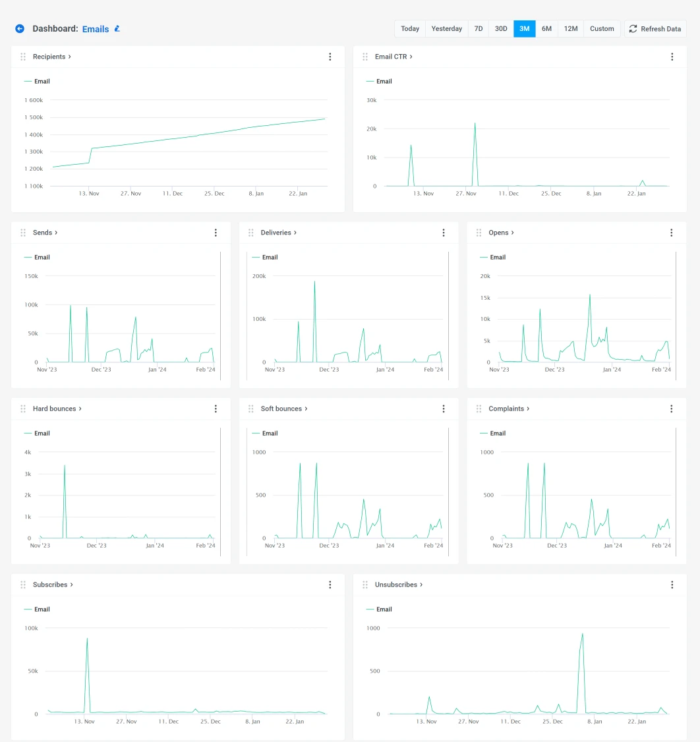Switch to the 6M time range tab
The image size is (700, 742).
click(546, 28)
